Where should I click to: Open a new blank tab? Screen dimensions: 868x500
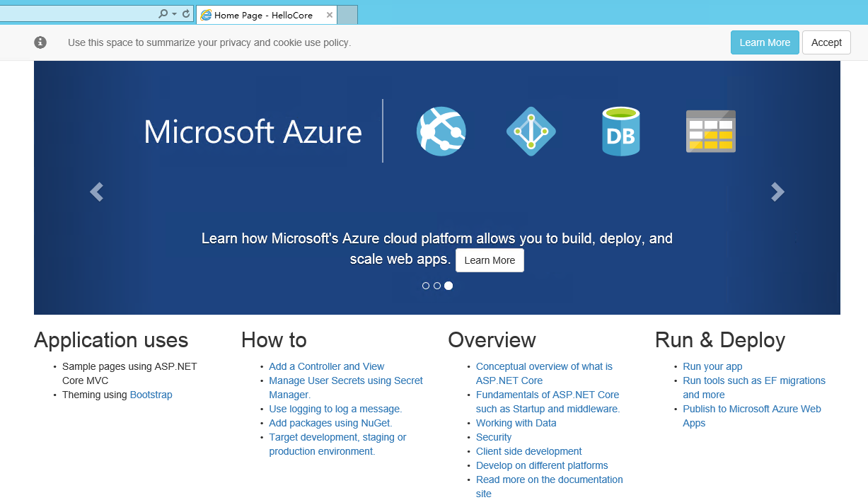point(347,15)
